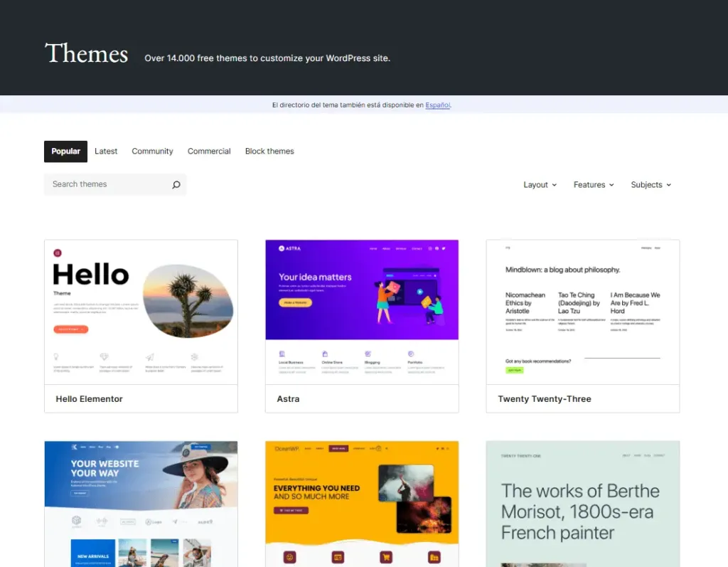Go to the Community themes tab
The width and height of the screenshot is (728, 567).
152,152
